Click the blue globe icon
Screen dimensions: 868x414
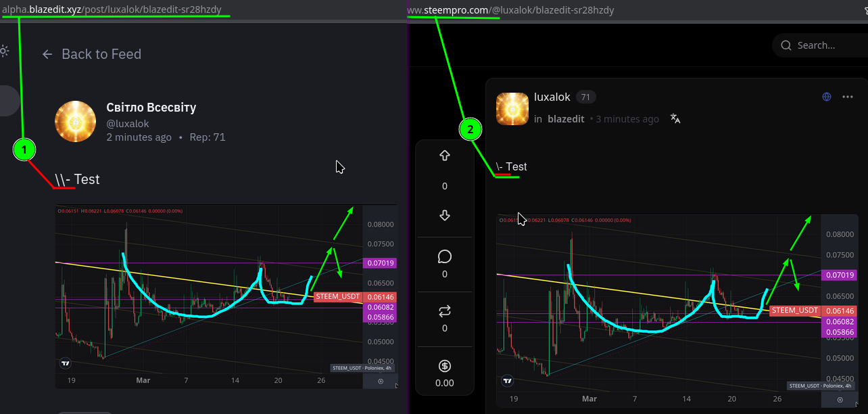[x=826, y=97]
